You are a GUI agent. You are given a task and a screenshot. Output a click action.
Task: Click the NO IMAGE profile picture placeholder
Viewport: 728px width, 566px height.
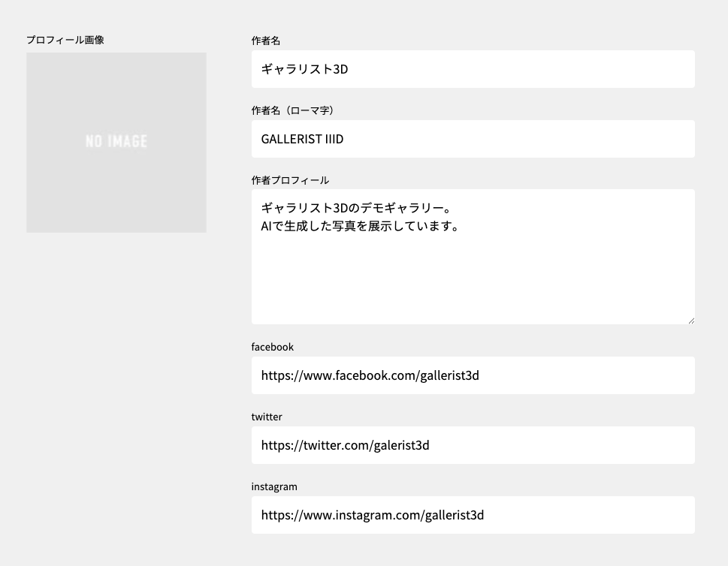click(x=116, y=143)
